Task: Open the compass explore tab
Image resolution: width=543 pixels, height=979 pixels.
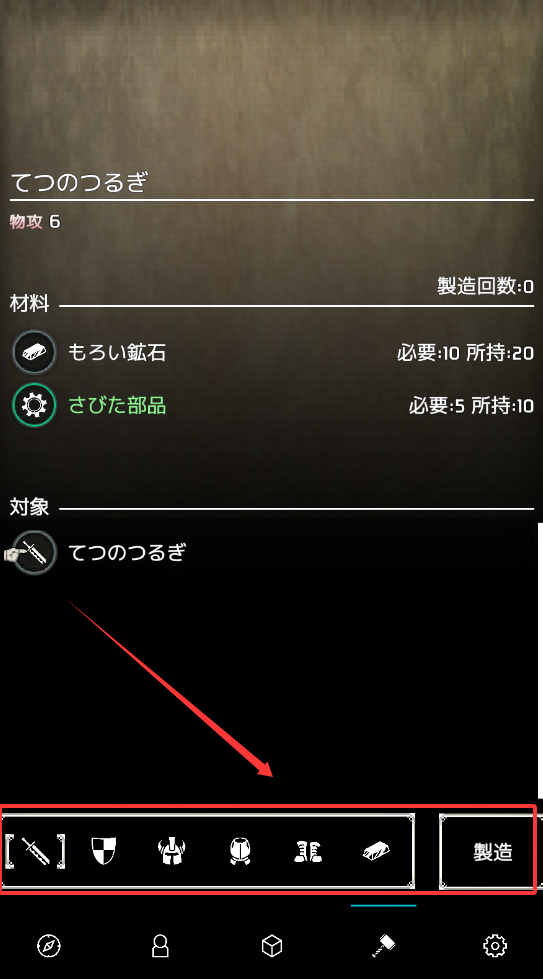Action: (x=49, y=946)
